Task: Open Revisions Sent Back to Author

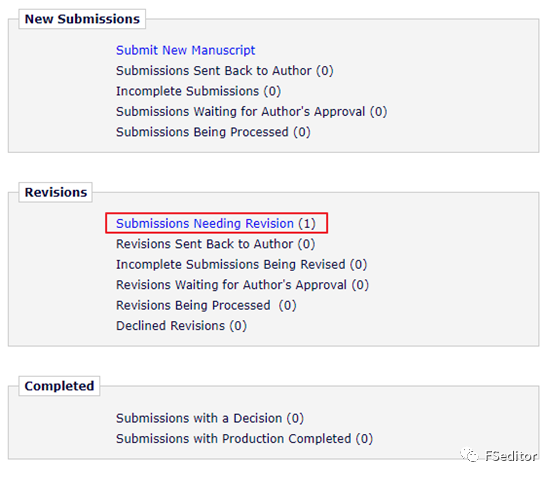Action: click(x=216, y=244)
